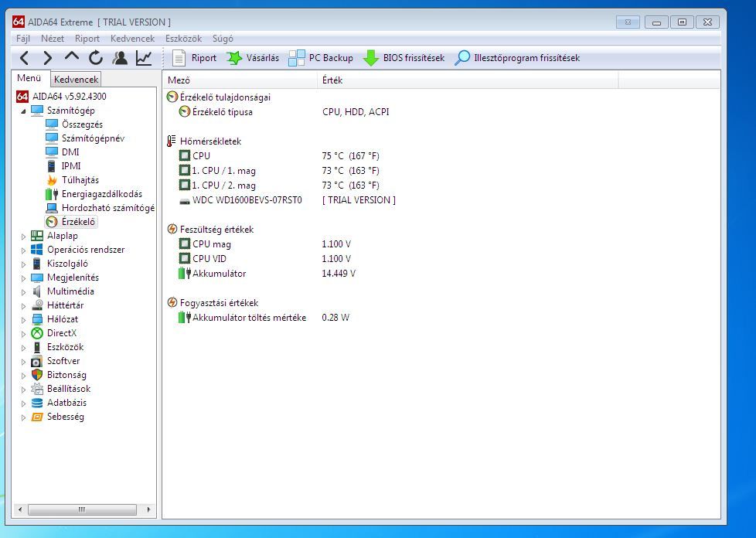The height and width of the screenshot is (538, 756).
Task: Click tree panel horizontal scrollbar thumb
Action: (x=82, y=509)
